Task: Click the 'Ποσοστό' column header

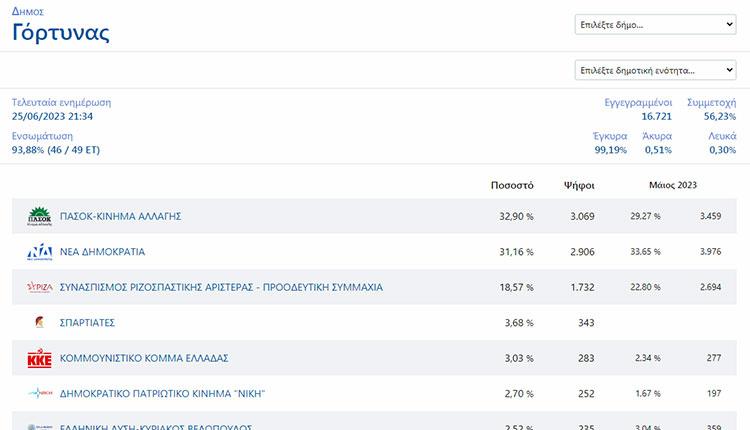Action: tap(512, 185)
